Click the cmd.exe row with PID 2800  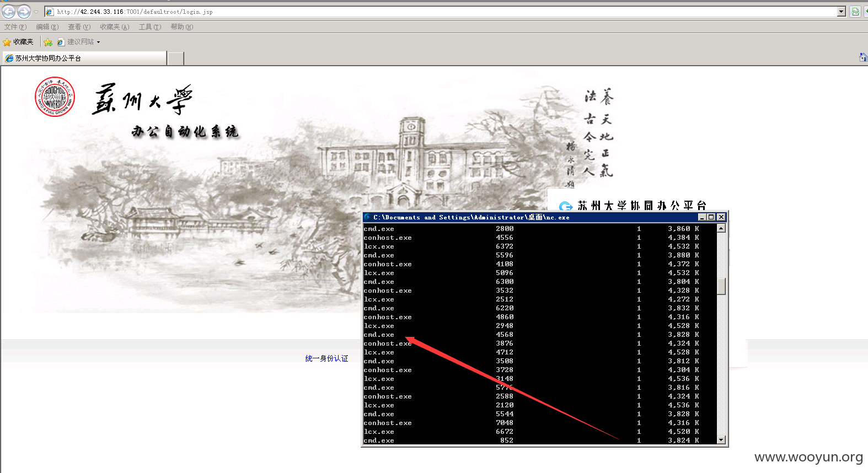tap(532, 229)
